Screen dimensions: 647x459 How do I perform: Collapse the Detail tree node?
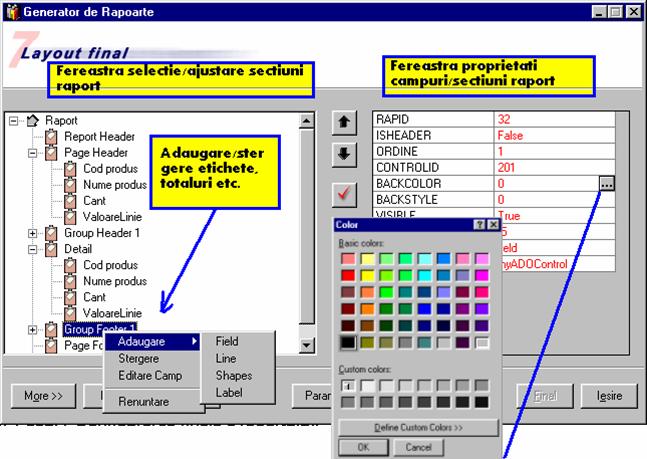tap(33, 249)
